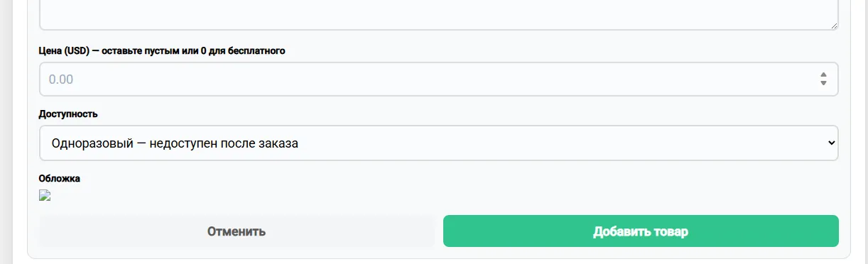
Task: Click the broken cover image icon
Action: click(x=45, y=196)
